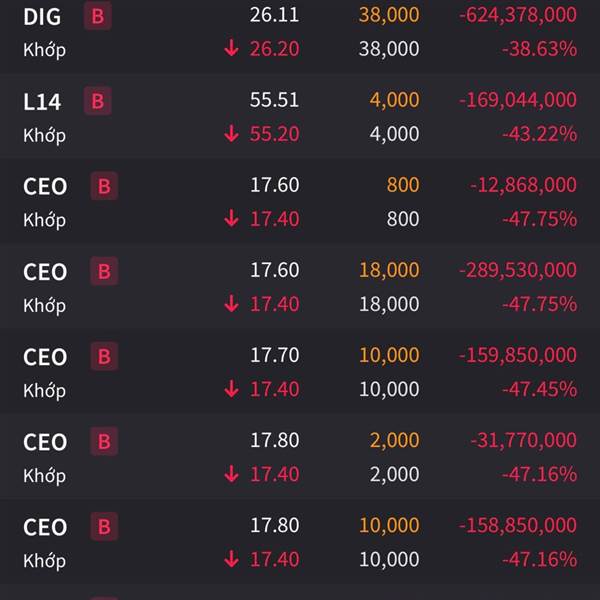600x600 pixels.
Task: Tap the percentage -47.45% on CEO row
Action: (540, 389)
